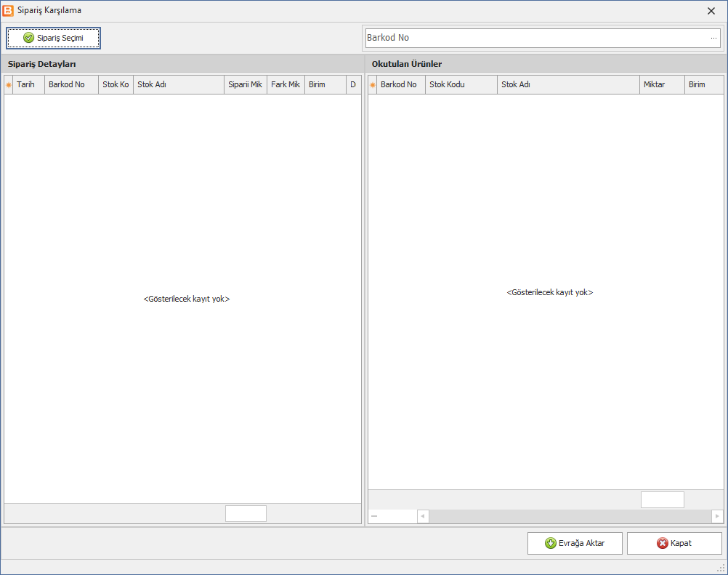This screenshot has width=728, height=575.
Task: Click the ellipsis icon in Barkod No field
Action: [713, 38]
